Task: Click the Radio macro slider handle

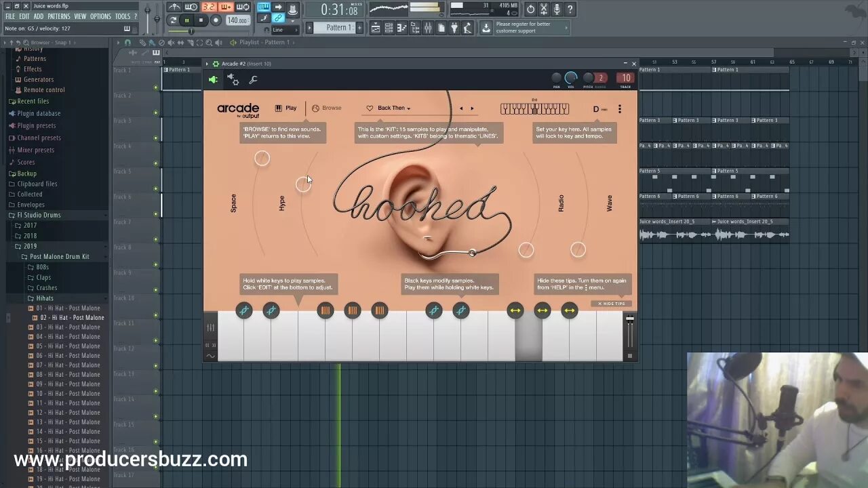Action: [x=526, y=250]
